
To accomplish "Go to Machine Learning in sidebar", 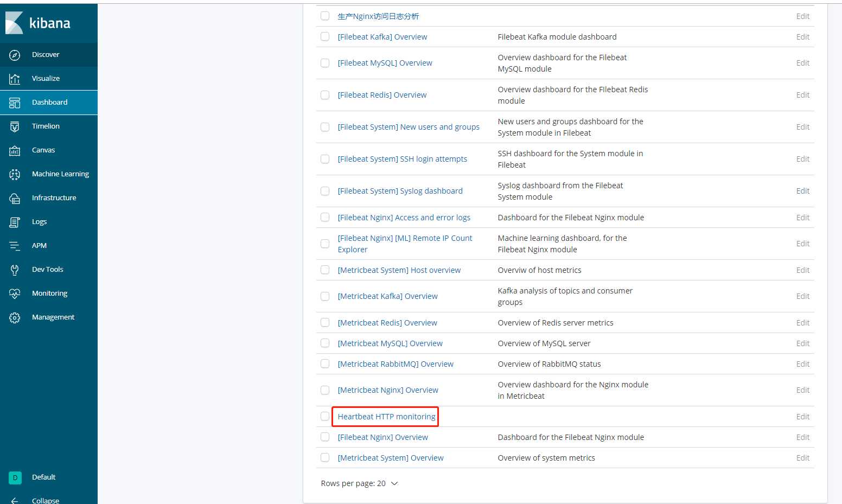I will 60,174.
